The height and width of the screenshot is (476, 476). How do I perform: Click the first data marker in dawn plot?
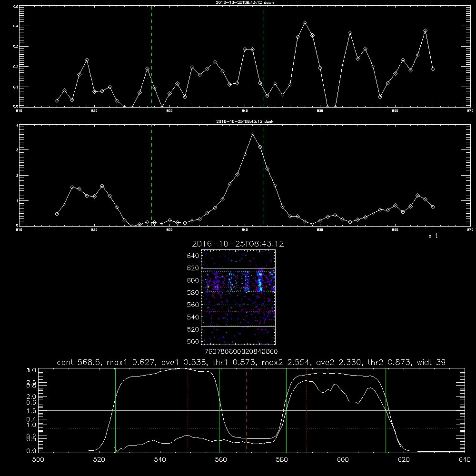(x=57, y=100)
